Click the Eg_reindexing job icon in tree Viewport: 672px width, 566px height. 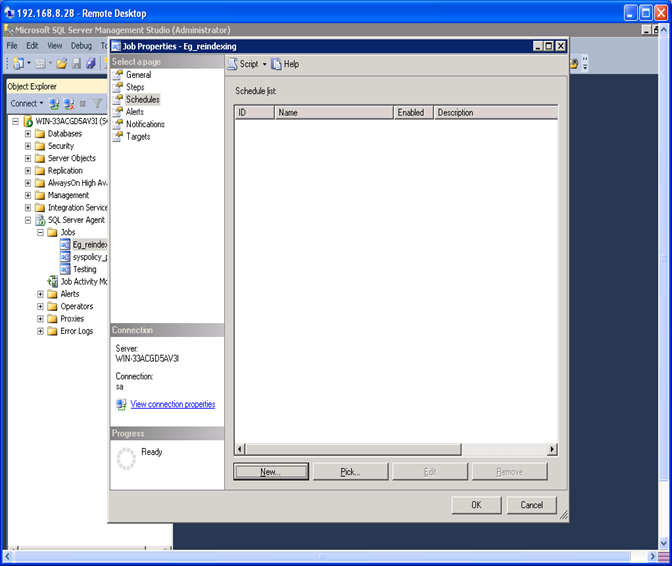pos(65,245)
